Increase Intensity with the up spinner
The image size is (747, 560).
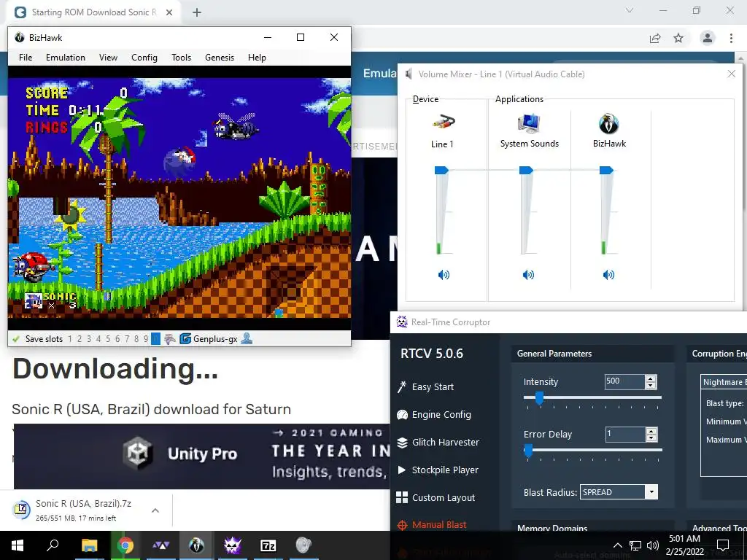pyautogui.click(x=651, y=378)
